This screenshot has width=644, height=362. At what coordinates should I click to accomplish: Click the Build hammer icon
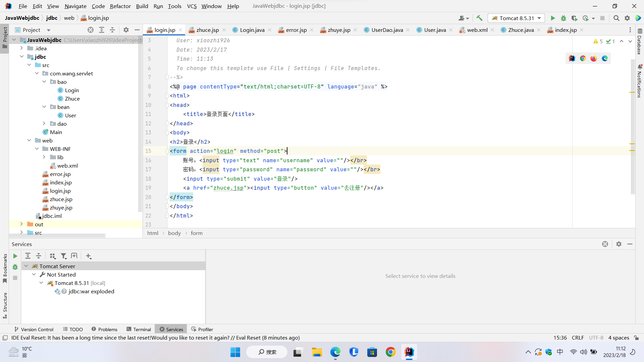(479, 18)
